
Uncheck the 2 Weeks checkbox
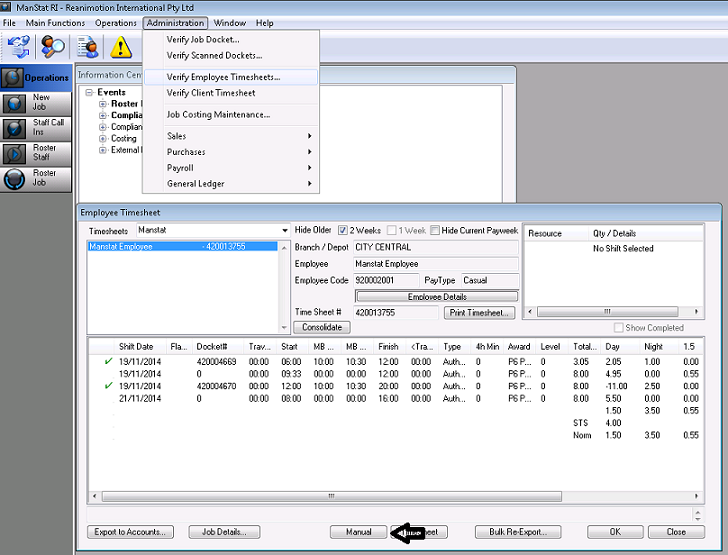point(343,230)
